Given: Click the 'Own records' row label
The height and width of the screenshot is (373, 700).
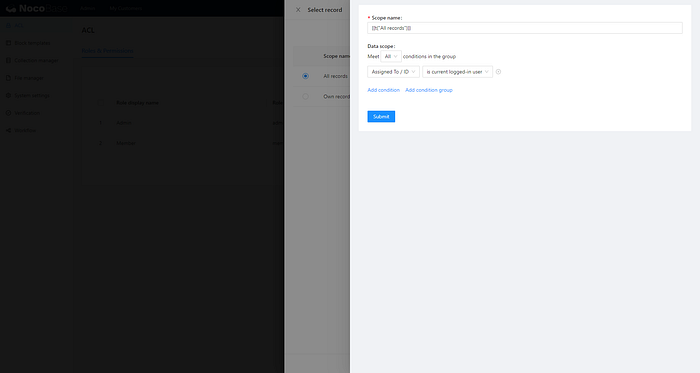Looking at the screenshot, I should click(x=337, y=96).
